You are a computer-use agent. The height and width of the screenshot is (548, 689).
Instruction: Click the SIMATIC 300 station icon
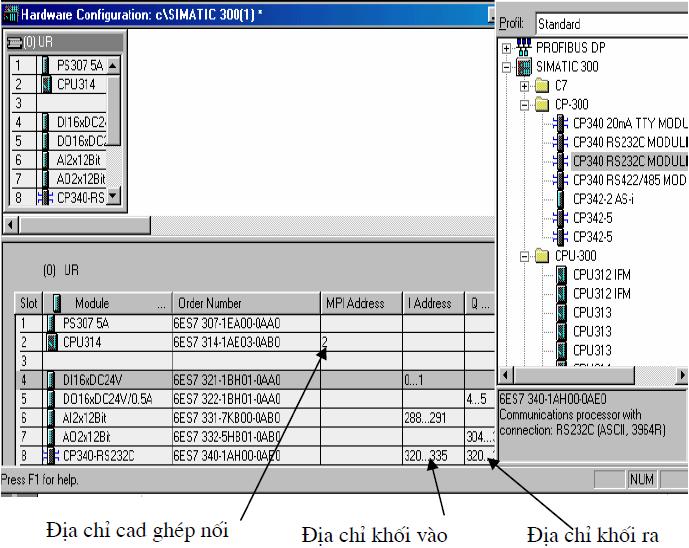[524, 67]
